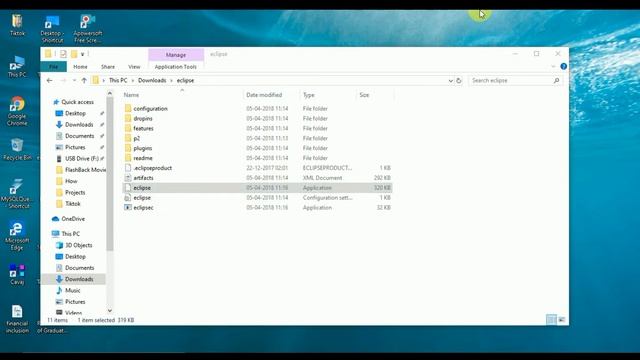Open the Application Tools tab
The height and width of the screenshot is (360, 640).
pyautogui.click(x=176, y=67)
